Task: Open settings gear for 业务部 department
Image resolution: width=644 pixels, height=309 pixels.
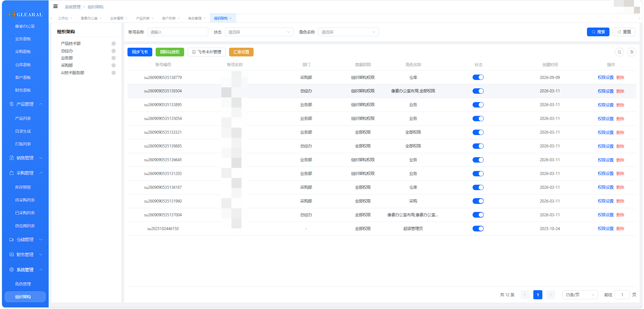Action: tap(113, 58)
